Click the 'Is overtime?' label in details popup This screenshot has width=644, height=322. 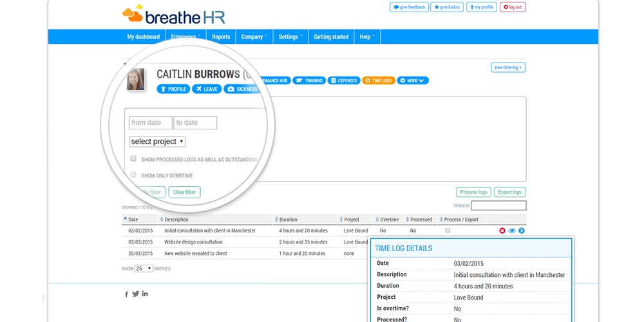tap(393, 308)
